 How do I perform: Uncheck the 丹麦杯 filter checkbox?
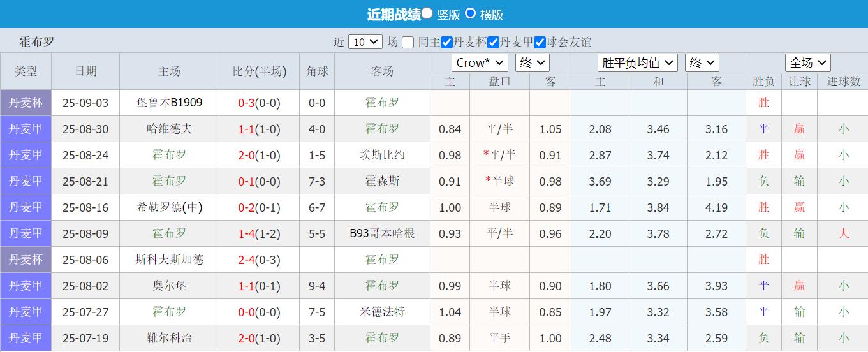tap(447, 43)
